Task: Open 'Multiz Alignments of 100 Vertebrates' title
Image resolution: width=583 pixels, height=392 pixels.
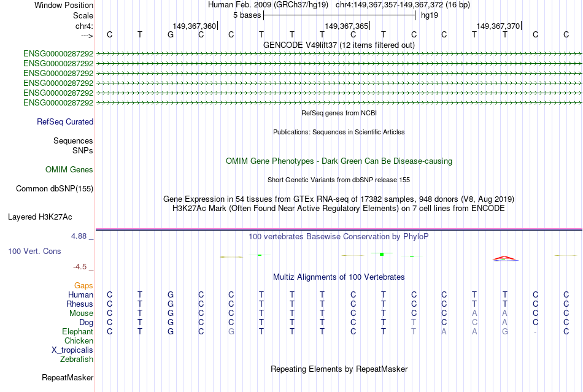Action: [x=339, y=277]
